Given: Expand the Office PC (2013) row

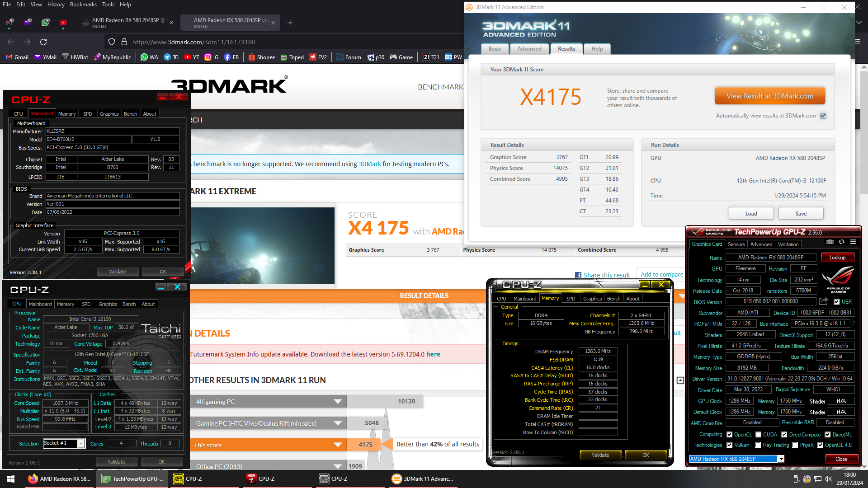Looking at the screenshot, I should coord(338,466).
